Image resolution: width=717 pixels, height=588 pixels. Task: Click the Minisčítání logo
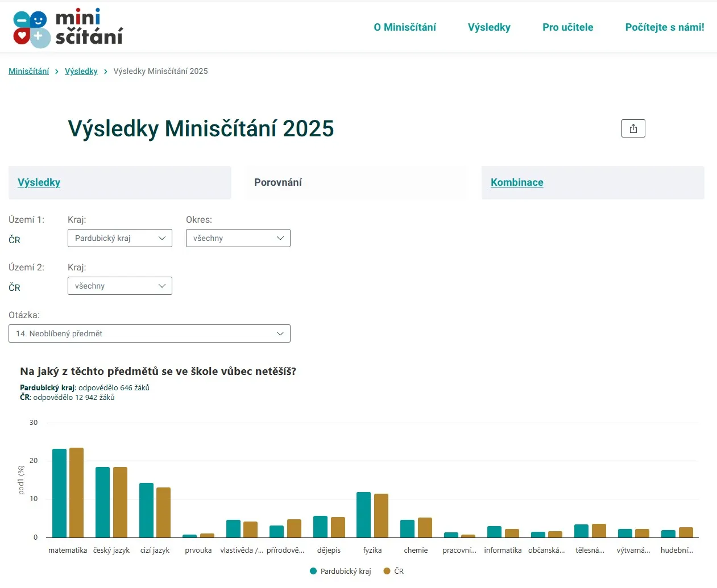(x=68, y=27)
